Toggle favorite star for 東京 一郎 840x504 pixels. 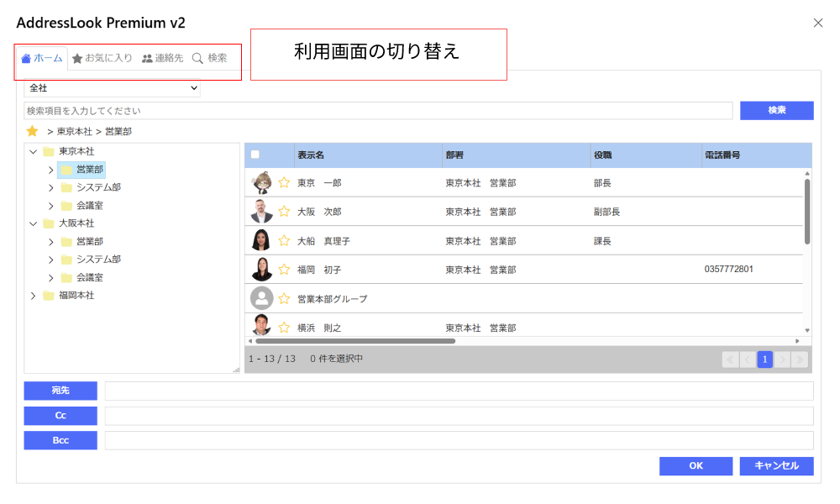[284, 182]
